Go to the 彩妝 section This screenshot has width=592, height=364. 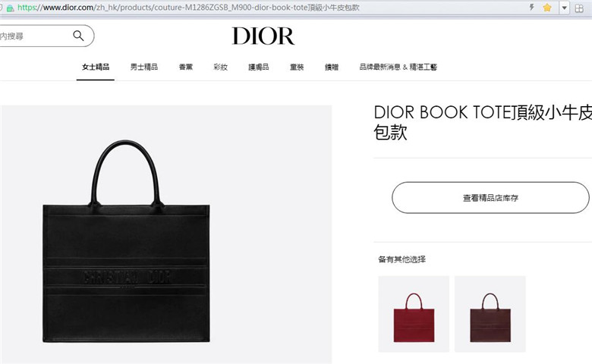tap(221, 67)
